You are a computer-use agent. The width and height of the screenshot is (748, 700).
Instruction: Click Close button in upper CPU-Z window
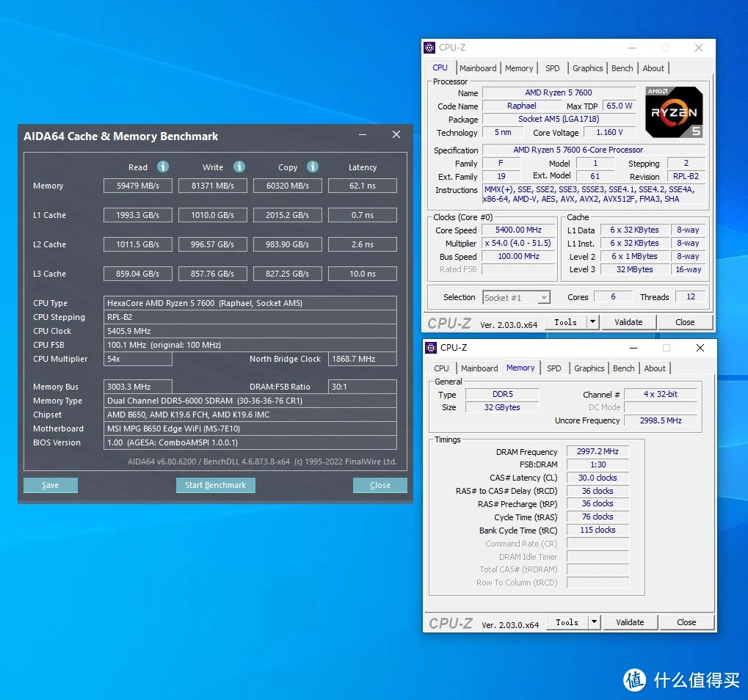tap(685, 322)
